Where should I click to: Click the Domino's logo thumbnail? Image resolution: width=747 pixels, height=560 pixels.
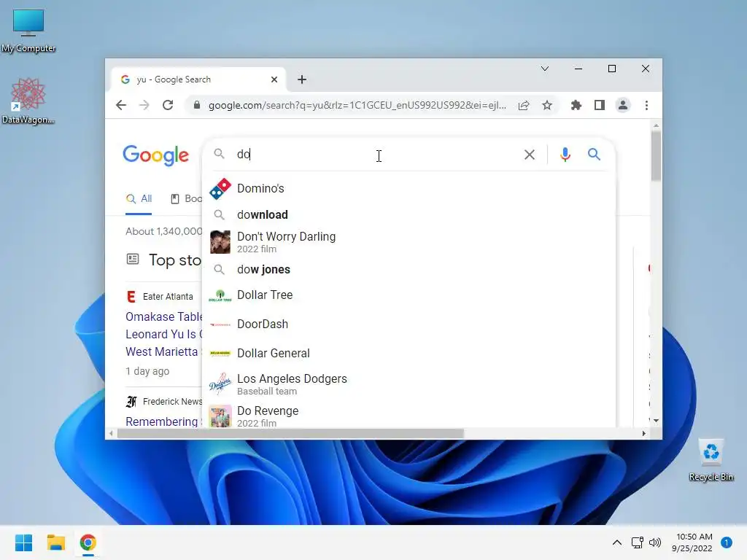(x=220, y=189)
